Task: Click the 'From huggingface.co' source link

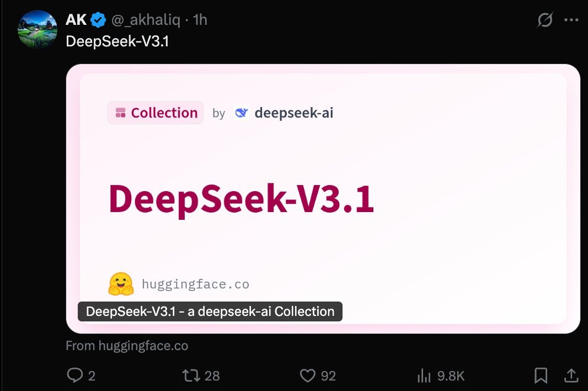Action: click(x=127, y=346)
